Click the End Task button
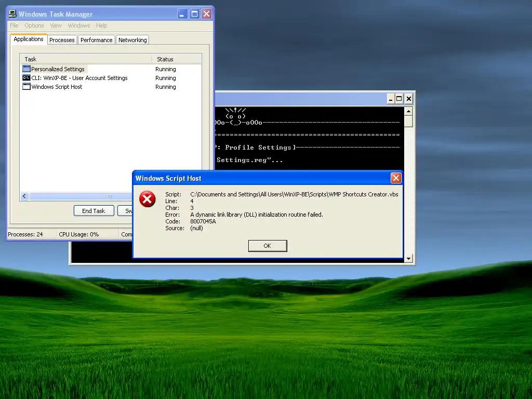The image size is (532, 399). 94,211
